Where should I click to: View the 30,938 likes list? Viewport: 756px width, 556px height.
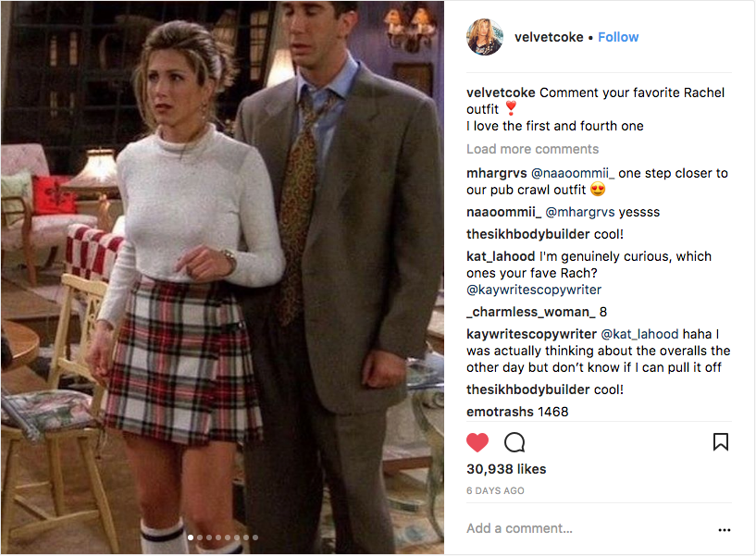506,469
